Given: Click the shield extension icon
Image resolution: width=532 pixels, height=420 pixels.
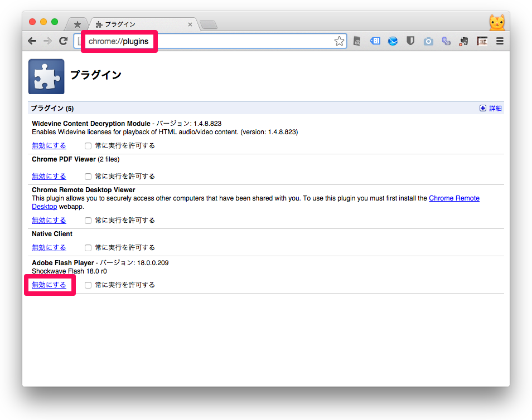Looking at the screenshot, I should (410, 41).
